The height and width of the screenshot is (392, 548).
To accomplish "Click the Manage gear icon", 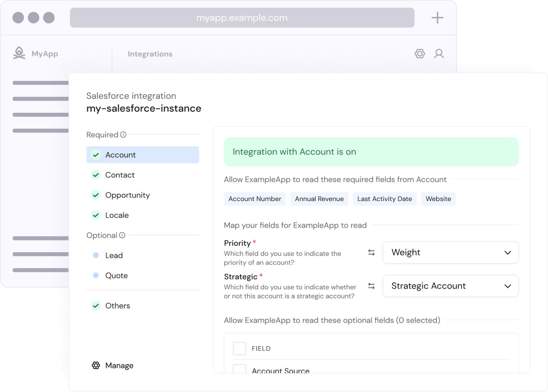I will click(96, 365).
